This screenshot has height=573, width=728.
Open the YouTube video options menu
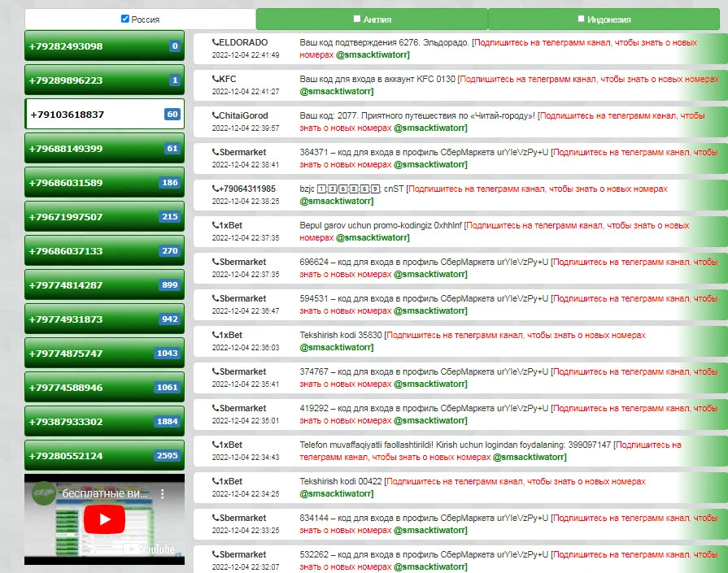click(x=163, y=493)
